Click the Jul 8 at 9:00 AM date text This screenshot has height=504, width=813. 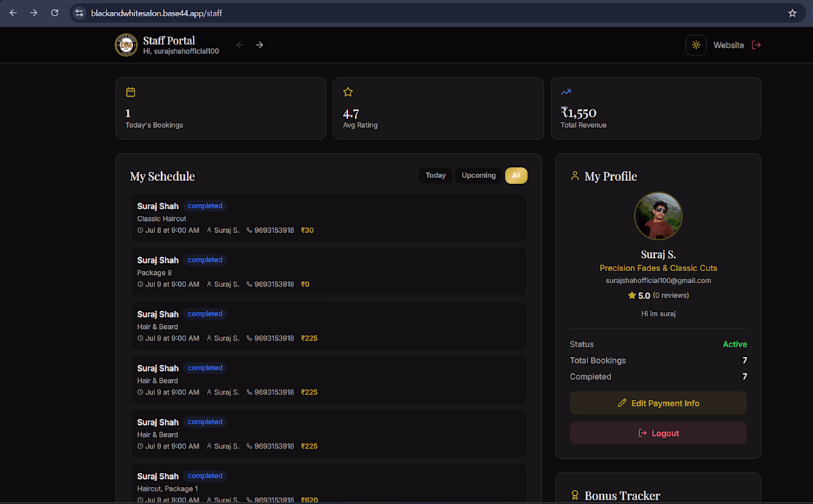[x=172, y=230]
